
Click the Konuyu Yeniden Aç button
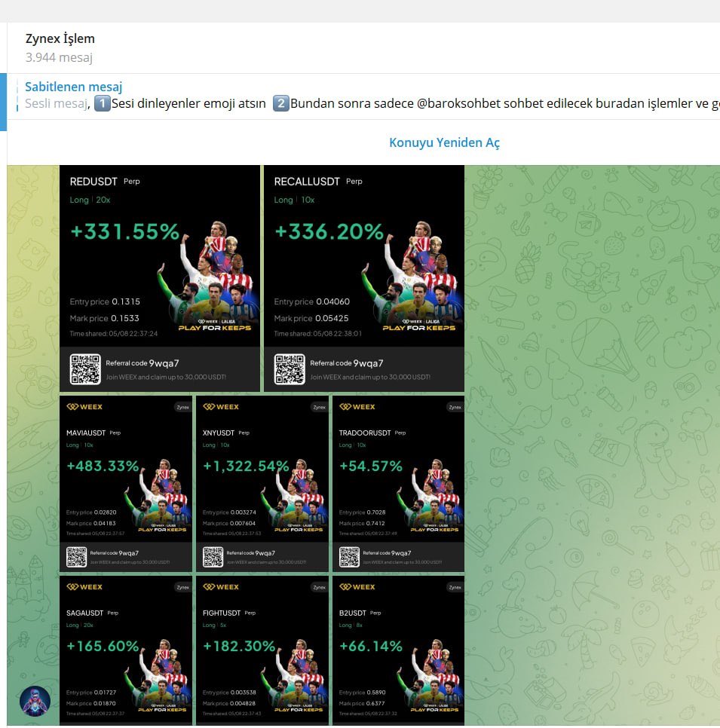coord(445,142)
